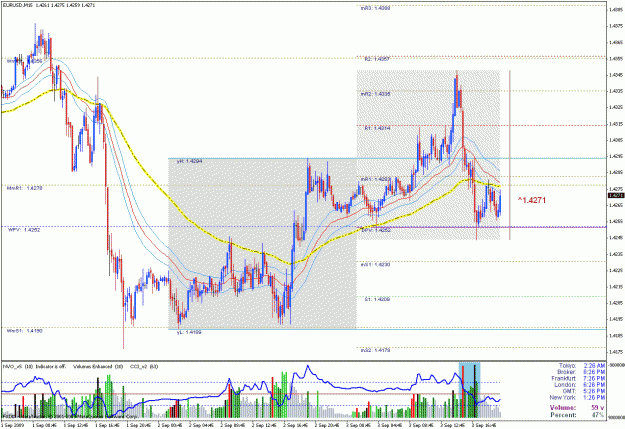Click the yL yesterday low label
This screenshot has width=625, height=429.
[189, 332]
